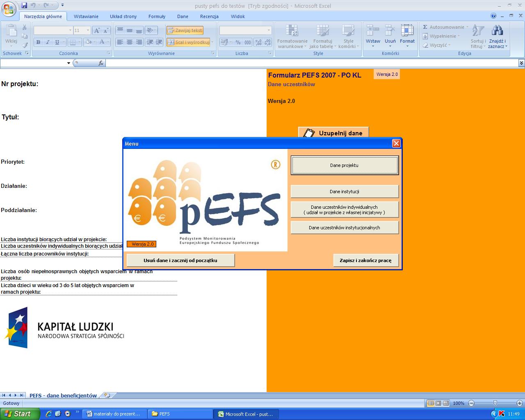Screen dimensions: 525x420
Task: Click the fx insert function icon
Action: 101,63
